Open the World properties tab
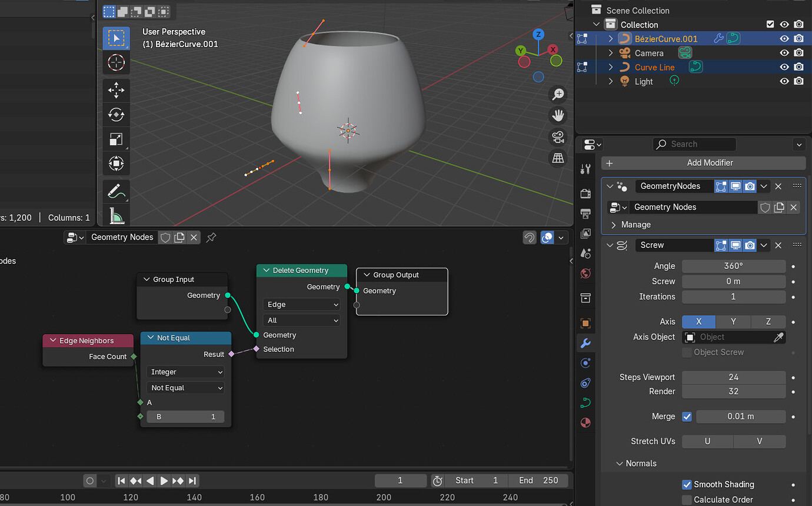 [585, 274]
